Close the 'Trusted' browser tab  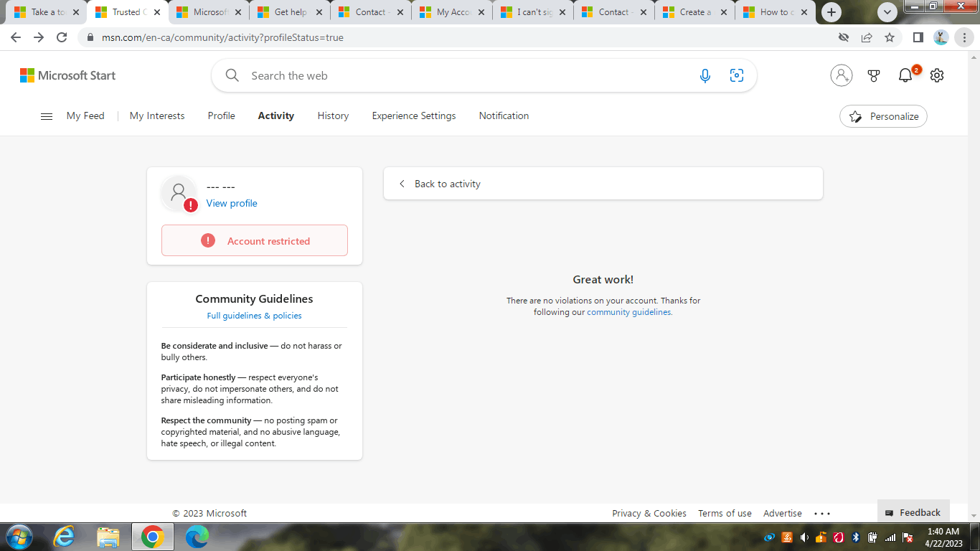click(x=157, y=12)
